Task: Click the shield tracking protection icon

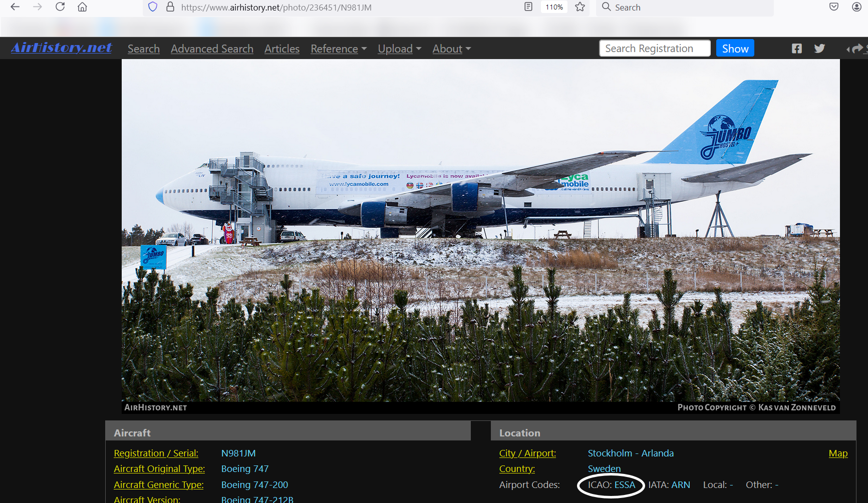Action: click(153, 7)
